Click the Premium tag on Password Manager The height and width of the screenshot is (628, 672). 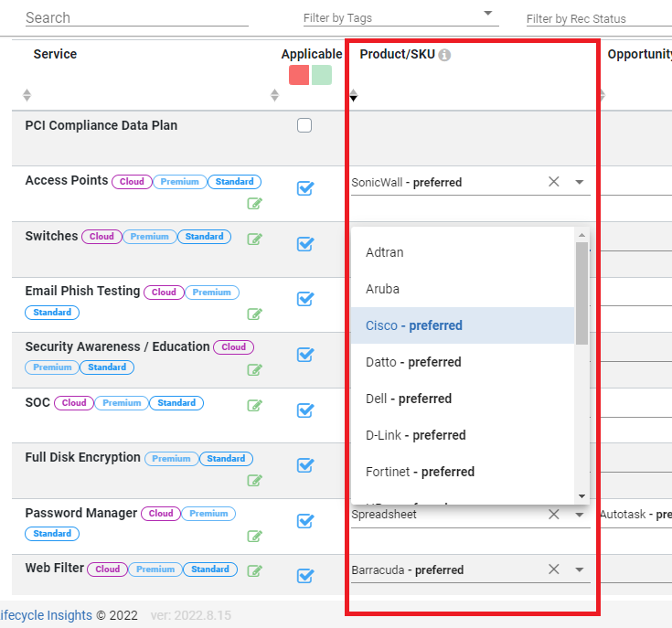tap(208, 513)
